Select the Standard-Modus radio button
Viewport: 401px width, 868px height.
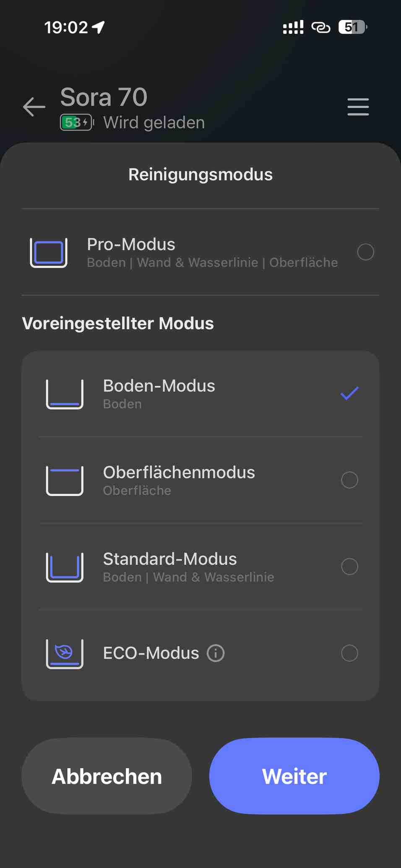pos(349,567)
